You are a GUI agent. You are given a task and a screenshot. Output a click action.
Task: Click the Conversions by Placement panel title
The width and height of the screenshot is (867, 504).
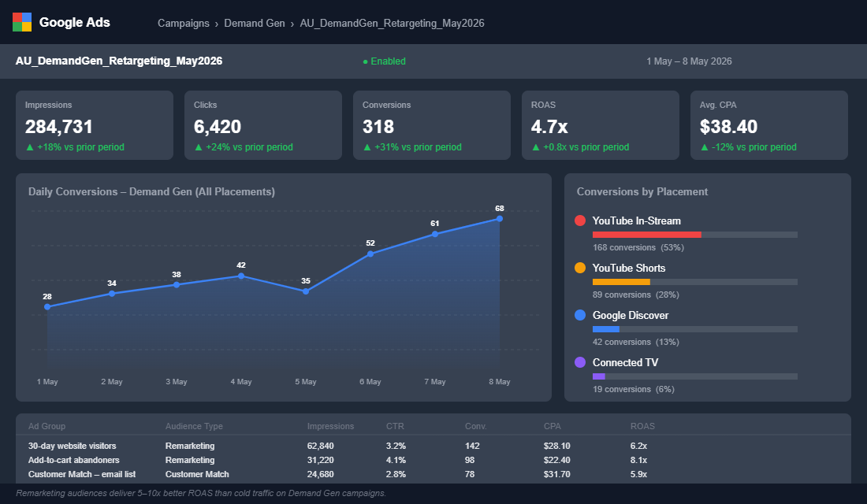click(x=642, y=192)
